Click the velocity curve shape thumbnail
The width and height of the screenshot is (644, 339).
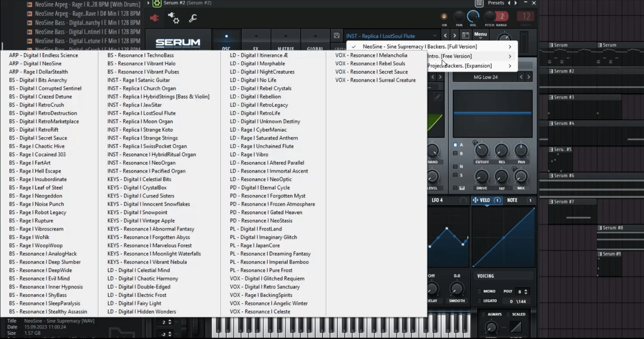(x=504, y=237)
